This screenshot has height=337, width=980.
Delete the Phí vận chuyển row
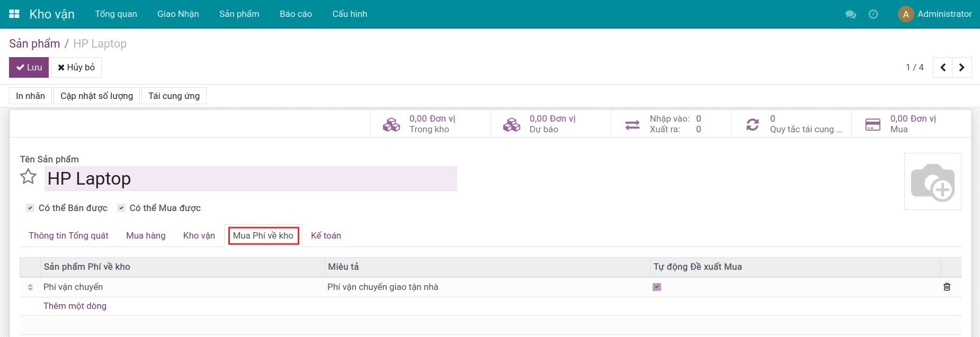(x=947, y=287)
